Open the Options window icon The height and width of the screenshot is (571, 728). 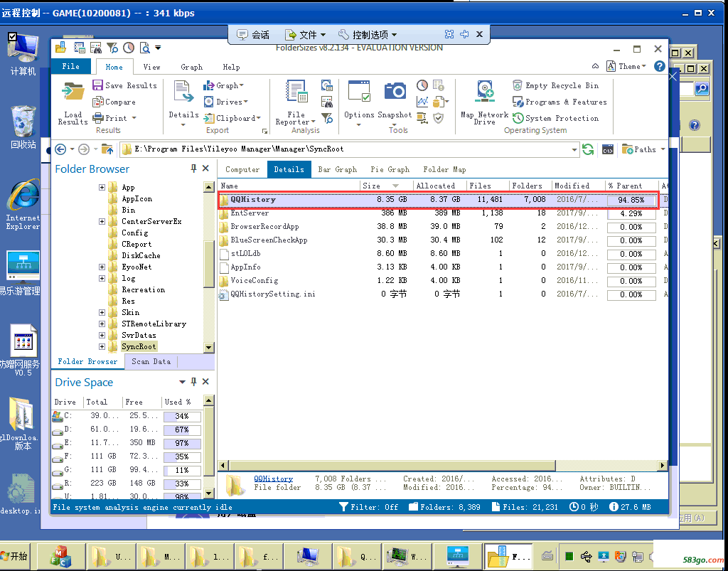[x=359, y=91]
